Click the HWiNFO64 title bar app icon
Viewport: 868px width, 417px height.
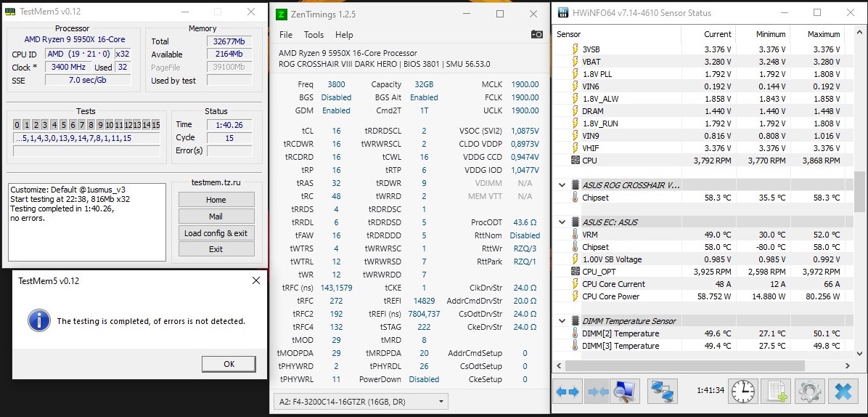[563, 13]
